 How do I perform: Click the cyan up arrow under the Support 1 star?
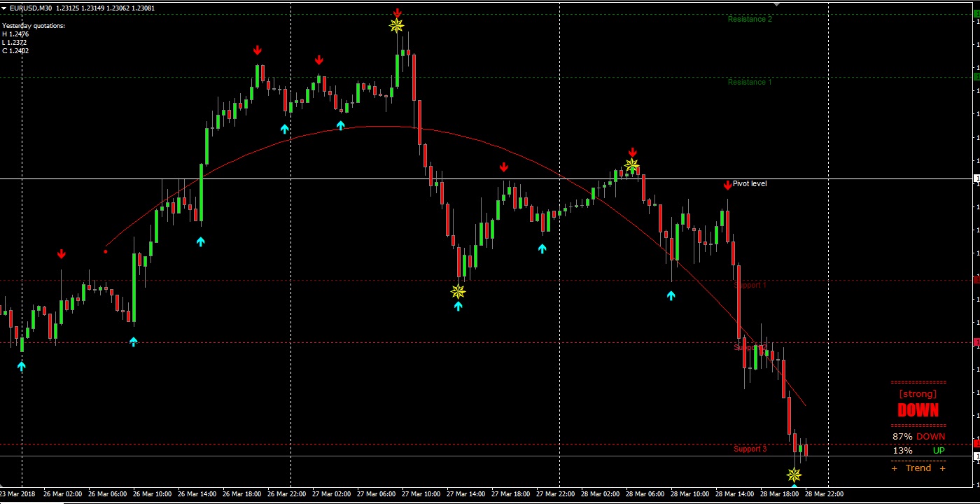(458, 306)
